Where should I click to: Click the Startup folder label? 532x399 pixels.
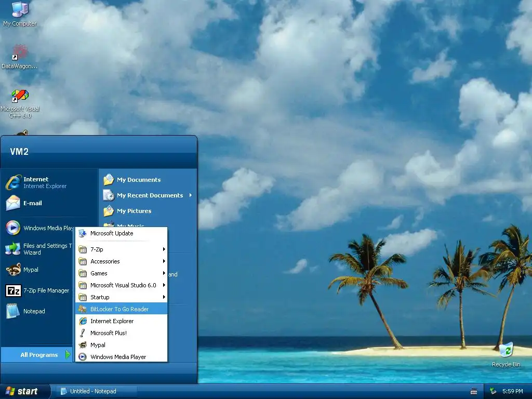[100, 297]
